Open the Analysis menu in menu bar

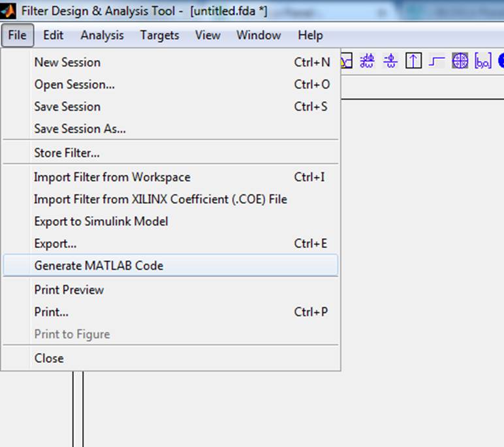[102, 35]
